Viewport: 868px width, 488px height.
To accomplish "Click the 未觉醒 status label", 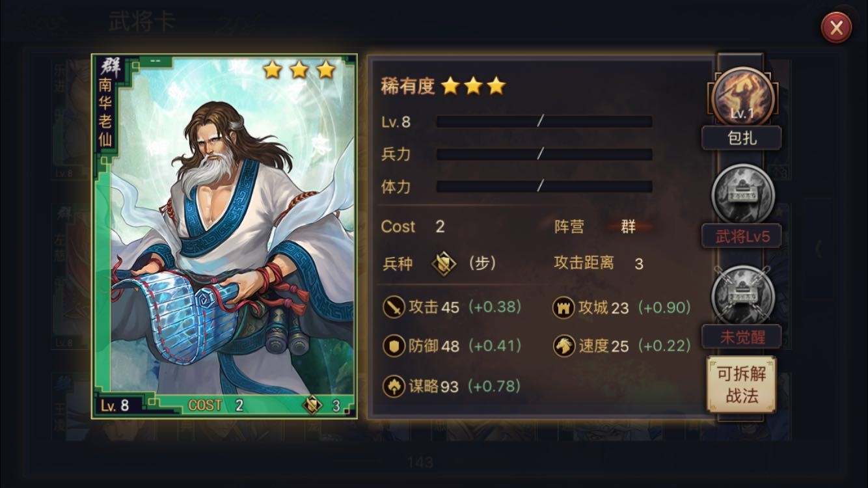I will (742, 336).
